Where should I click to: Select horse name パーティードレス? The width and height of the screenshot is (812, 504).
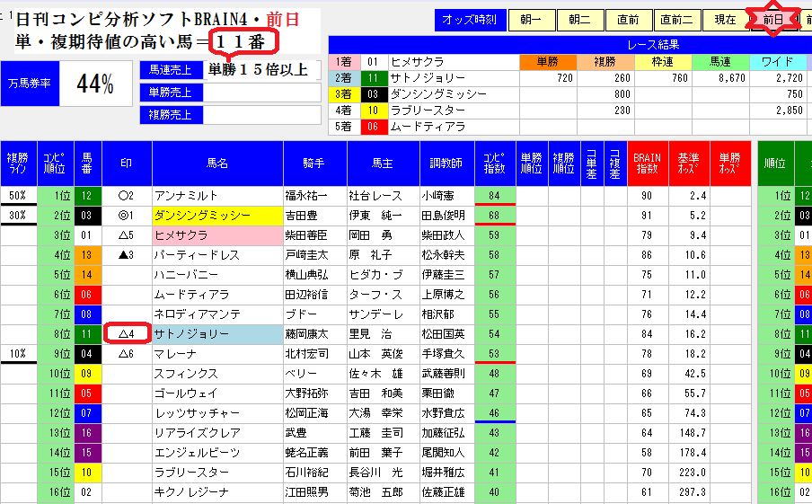pyautogui.click(x=217, y=255)
